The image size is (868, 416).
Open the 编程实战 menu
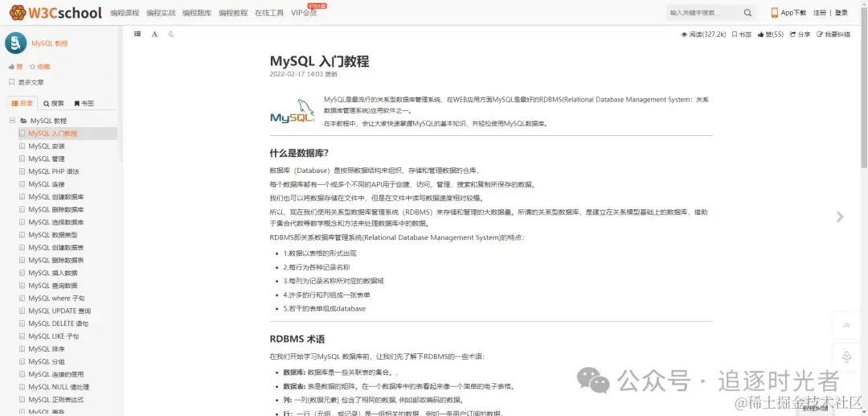pos(161,13)
